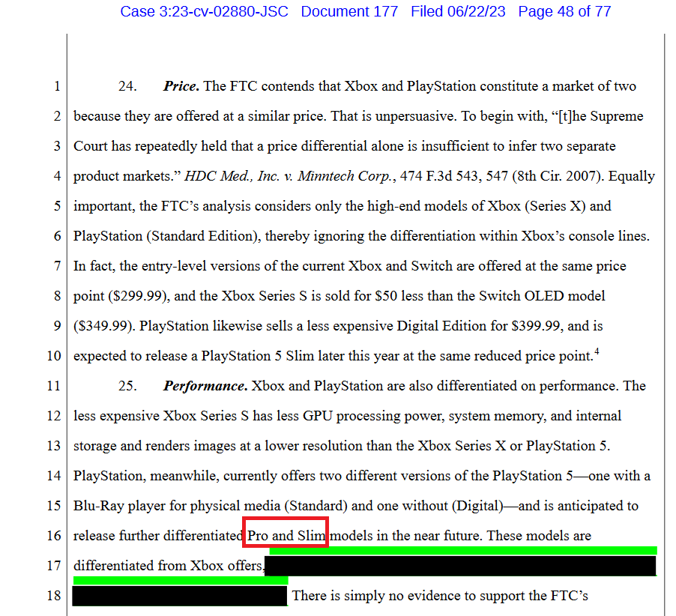Click 'GPU processing power' on line 12
The width and height of the screenshot is (676, 616).
click(x=373, y=416)
